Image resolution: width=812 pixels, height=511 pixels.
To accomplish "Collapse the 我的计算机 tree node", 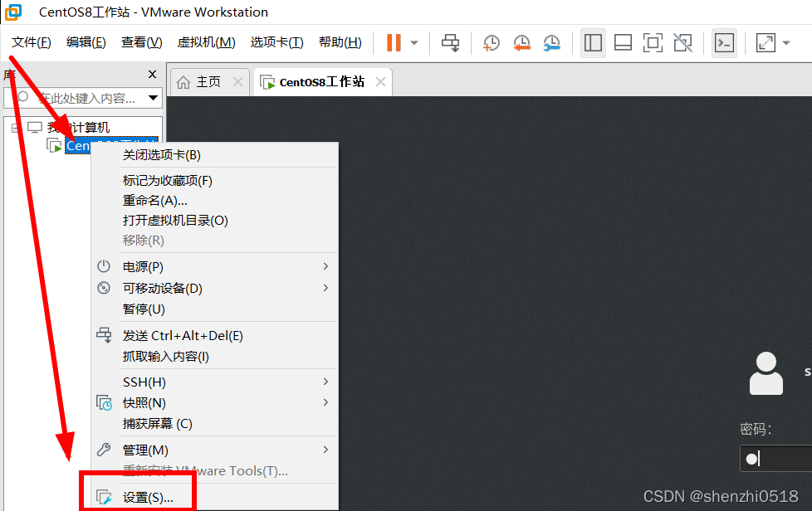I will click(16, 127).
